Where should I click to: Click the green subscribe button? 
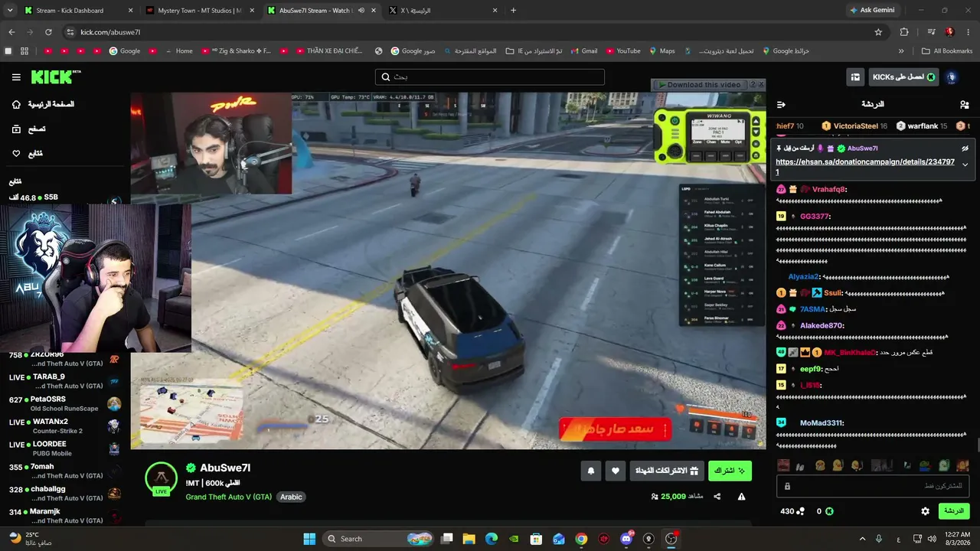tap(730, 471)
